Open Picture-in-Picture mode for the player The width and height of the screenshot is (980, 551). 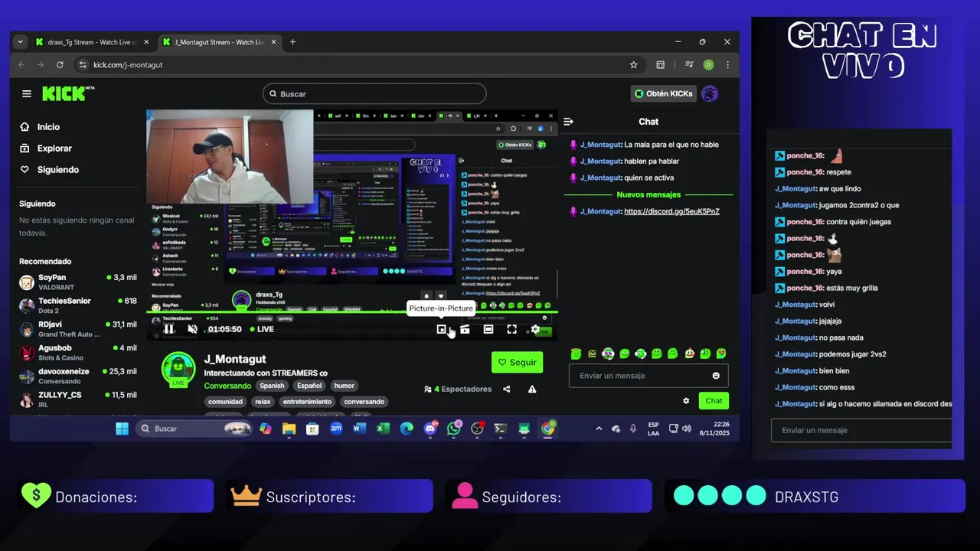tap(441, 329)
